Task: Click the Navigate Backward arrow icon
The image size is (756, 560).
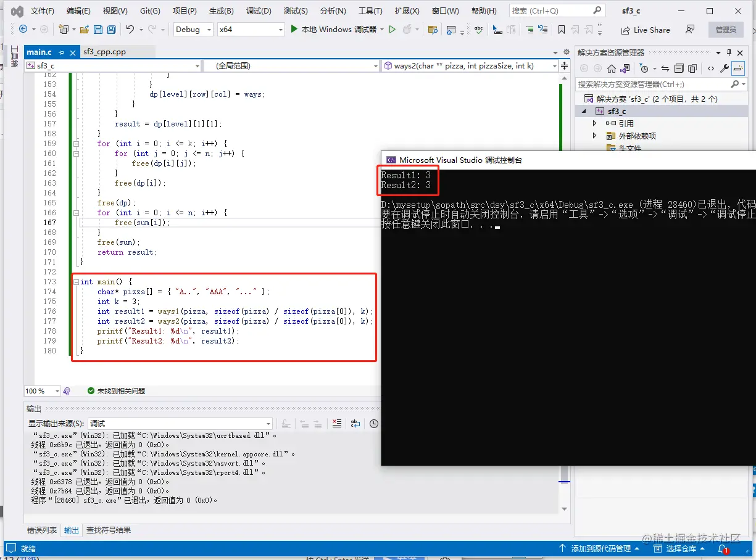Action: point(23,29)
